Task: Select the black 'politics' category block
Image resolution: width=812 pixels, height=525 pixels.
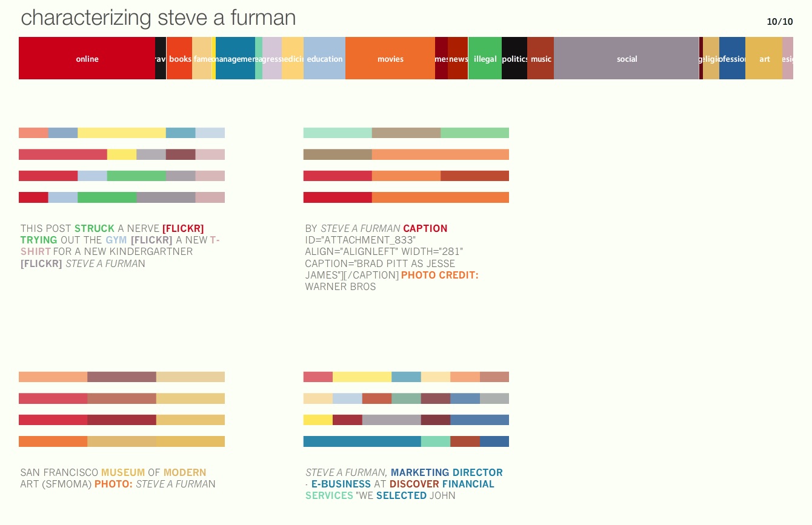Action: pos(514,59)
